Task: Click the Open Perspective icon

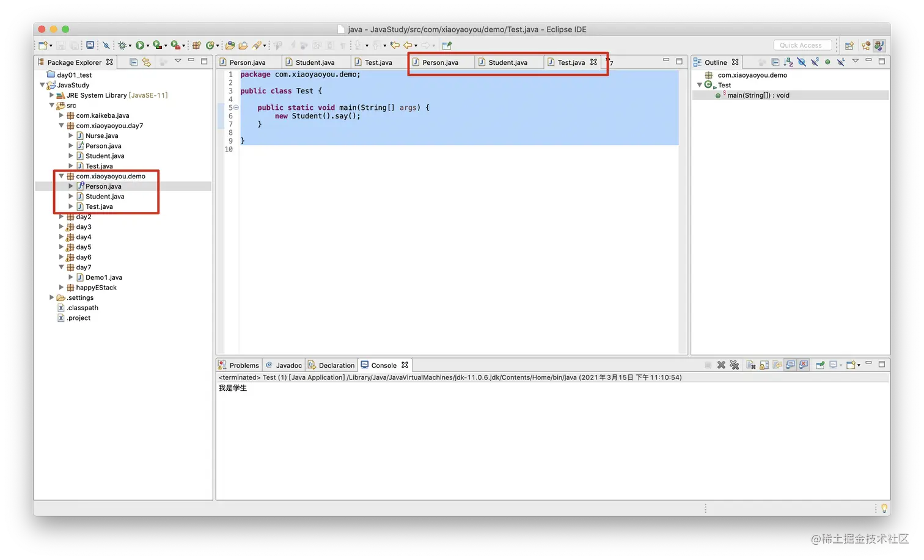Action: pyautogui.click(x=849, y=45)
